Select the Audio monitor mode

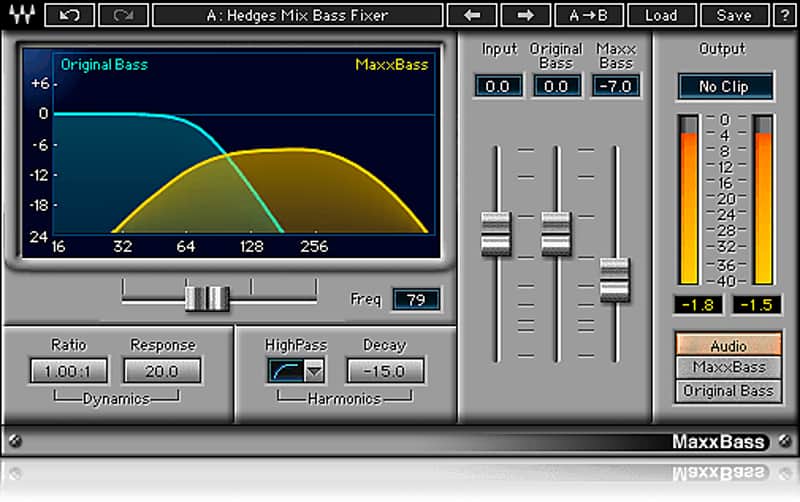point(728,345)
